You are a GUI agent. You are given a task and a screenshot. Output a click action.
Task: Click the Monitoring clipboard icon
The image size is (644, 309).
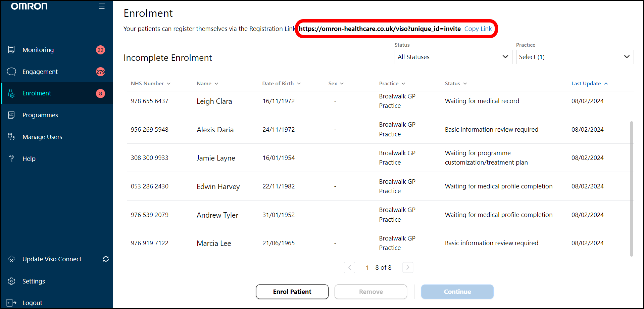point(11,50)
